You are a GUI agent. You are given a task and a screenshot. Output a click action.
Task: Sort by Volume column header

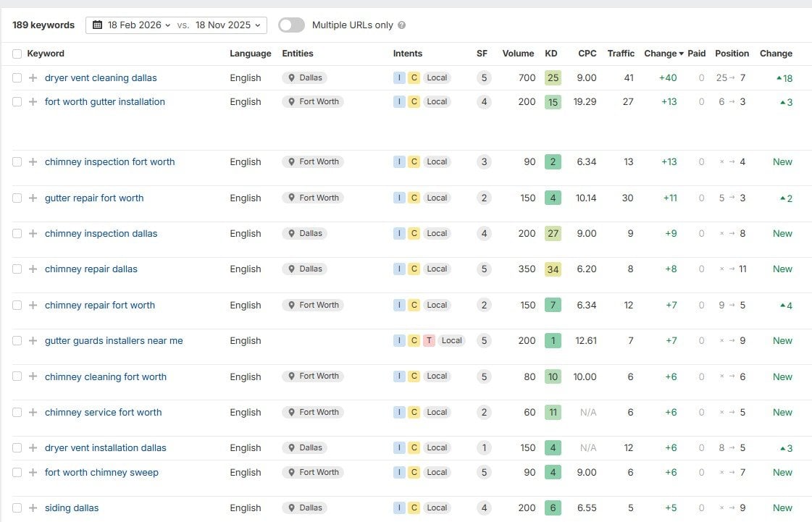click(x=518, y=54)
